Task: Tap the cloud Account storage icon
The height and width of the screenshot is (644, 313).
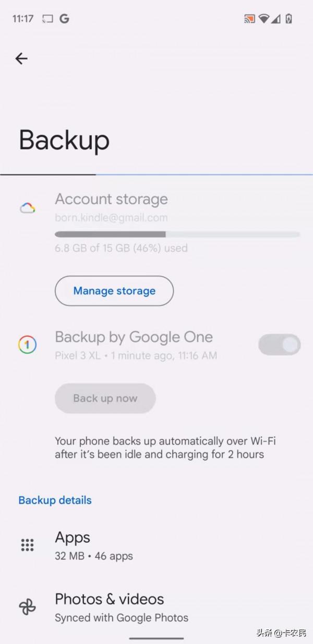Action: (x=28, y=207)
